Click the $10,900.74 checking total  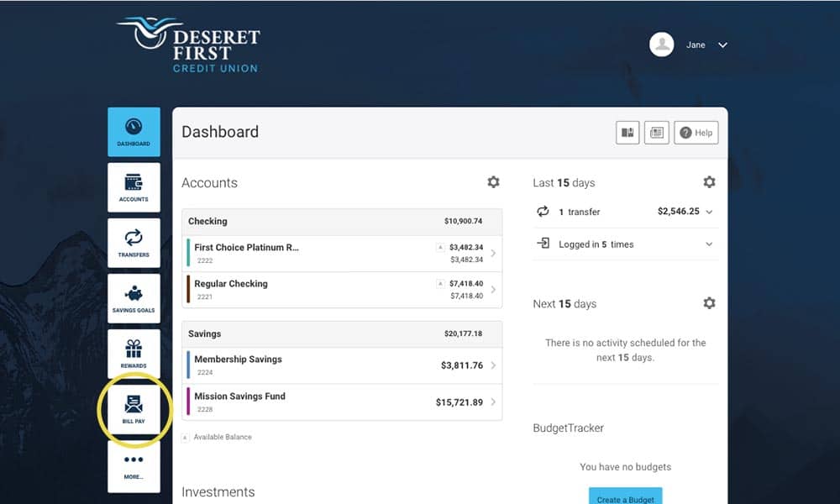[463, 221]
